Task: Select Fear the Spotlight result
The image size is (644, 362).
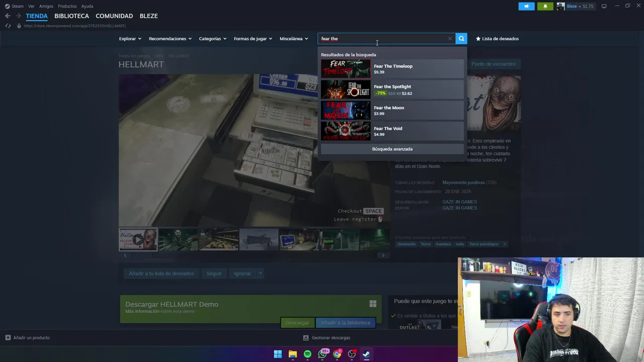Action: click(392, 89)
